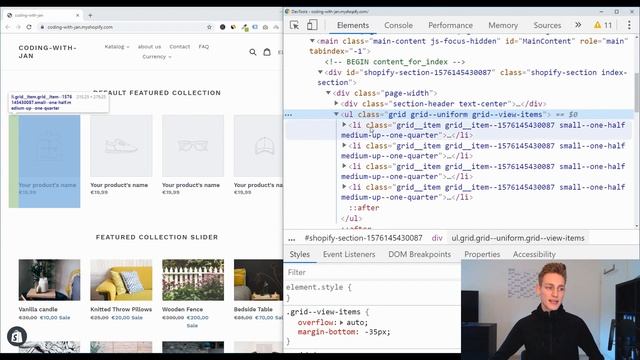Show more DevTools tabs chevron
The width and height of the screenshot is (640, 360).
click(x=578, y=25)
